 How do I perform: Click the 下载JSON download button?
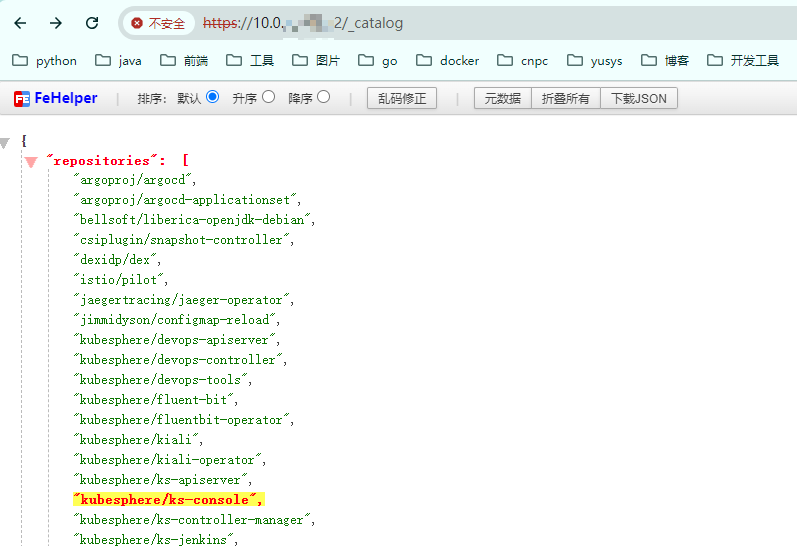click(639, 98)
